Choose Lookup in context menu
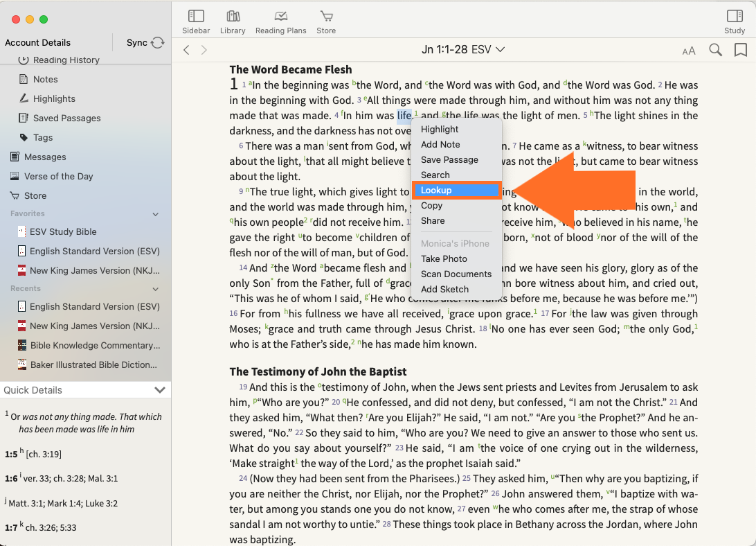Viewport: 756px width, 546px height. click(x=456, y=191)
